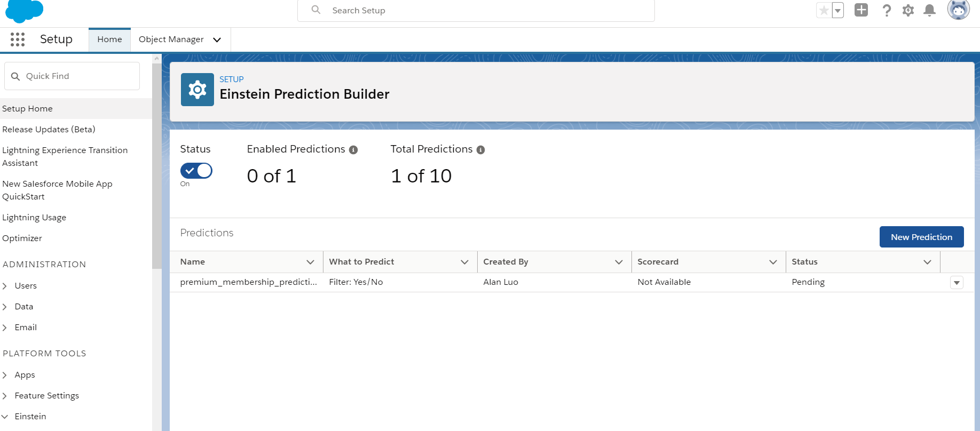Switch to the Home tab
Viewport: 980px width, 431px height.
click(109, 39)
